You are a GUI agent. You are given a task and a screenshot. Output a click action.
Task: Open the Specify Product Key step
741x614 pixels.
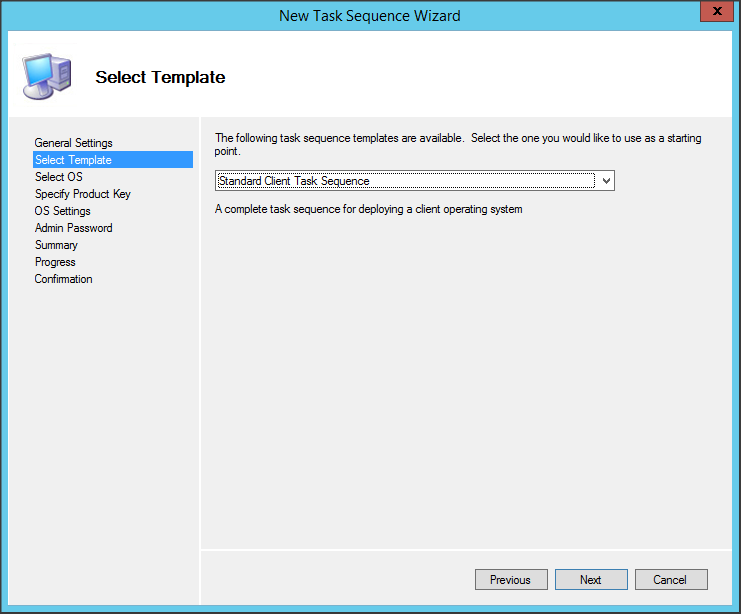pyautogui.click(x=82, y=194)
